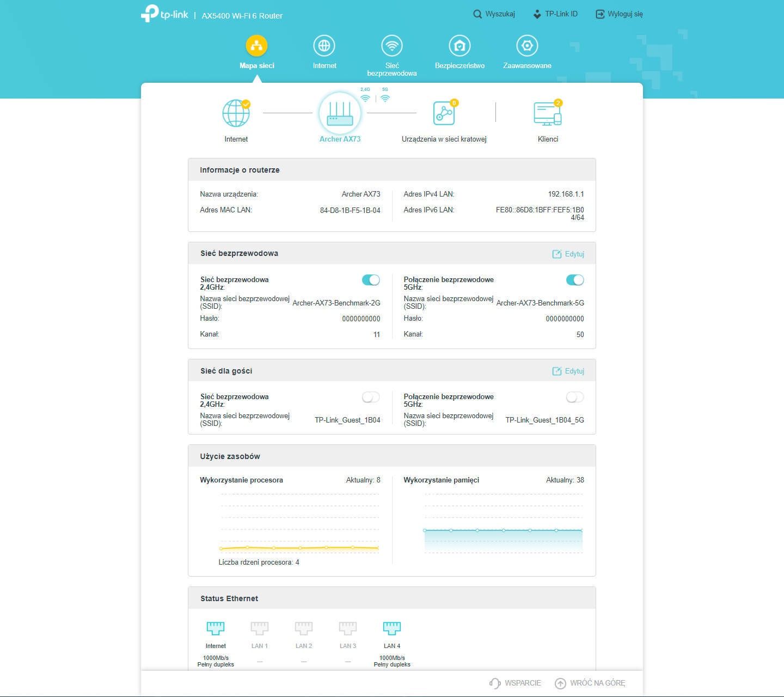Click the Internet Ethernet port icon
Viewport: 784px width, 697px height.
[216, 628]
